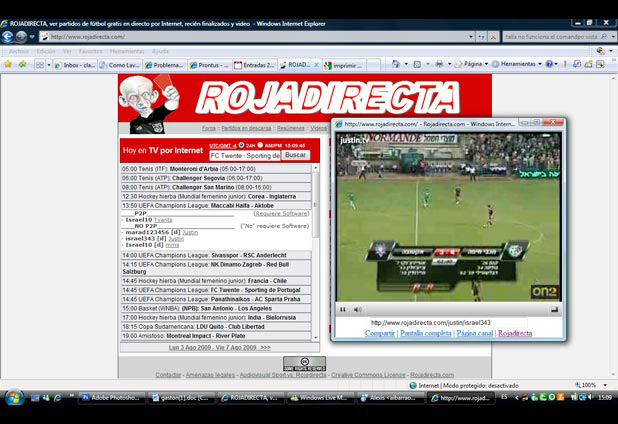This screenshot has width=618, height=424.
Task: Open Partidos en descarga link
Action: (246, 128)
